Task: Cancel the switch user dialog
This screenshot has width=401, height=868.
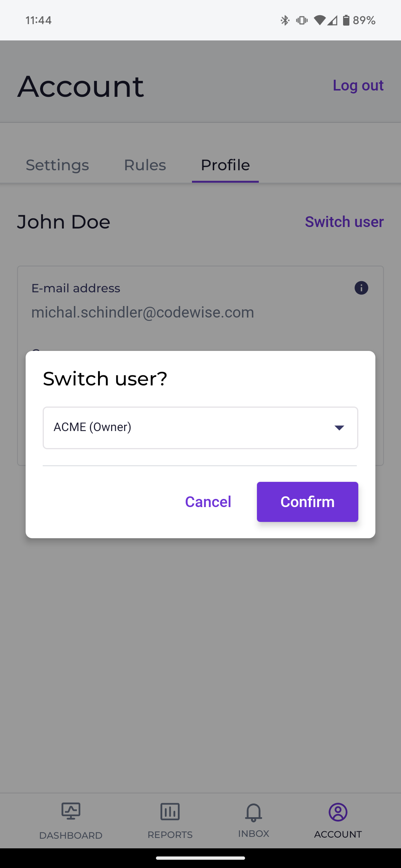Action: tap(208, 502)
